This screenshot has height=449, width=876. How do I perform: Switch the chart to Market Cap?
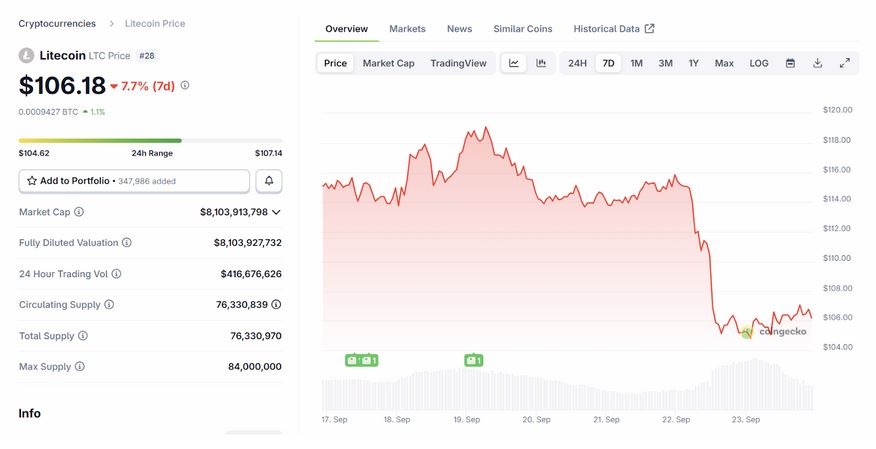388,63
